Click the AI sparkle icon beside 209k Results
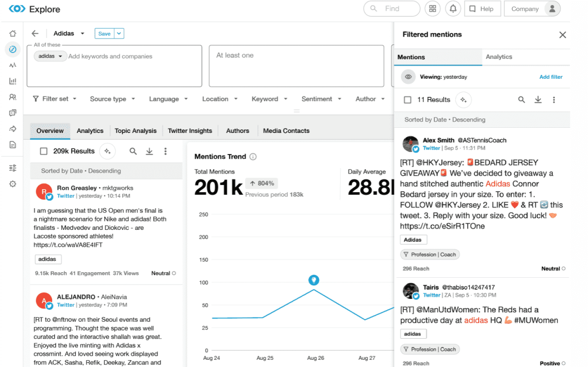This screenshot has height=367, width=588. (x=107, y=151)
